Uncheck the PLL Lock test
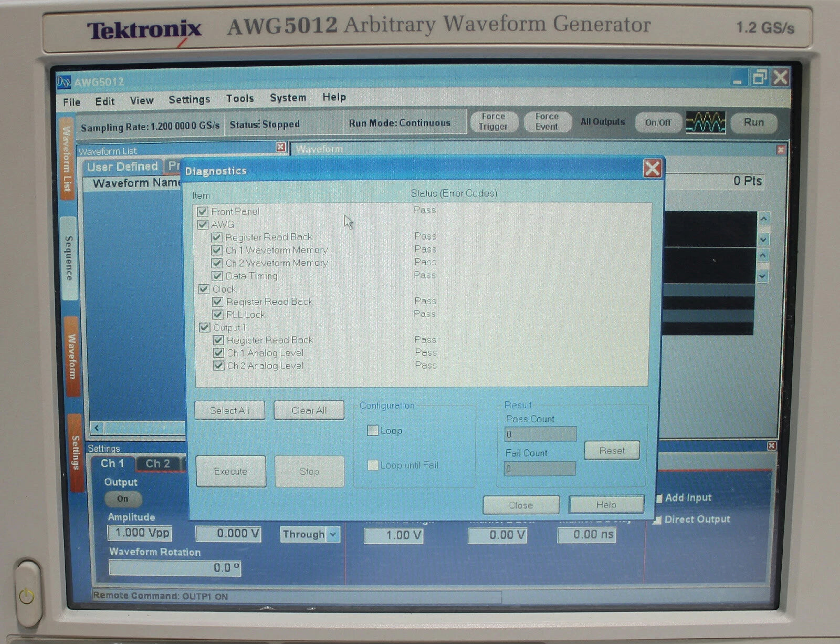The height and width of the screenshot is (644, 840). [x=217, y=315]
